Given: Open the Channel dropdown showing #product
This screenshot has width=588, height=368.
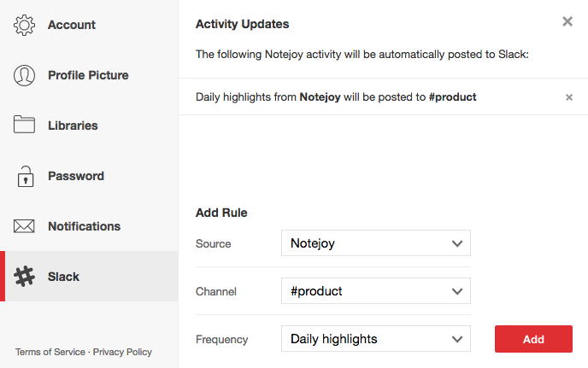Looking at the screenshot, I should pos(375,291).
